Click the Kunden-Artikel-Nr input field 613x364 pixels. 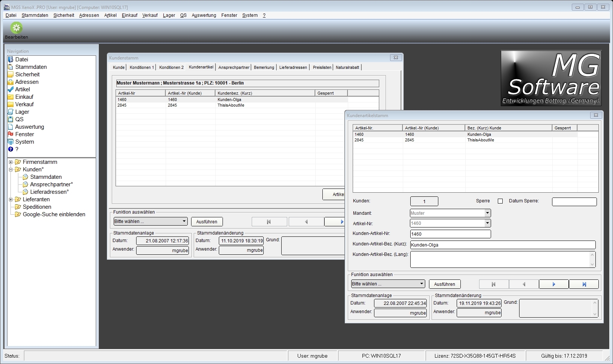click(450, 234)
